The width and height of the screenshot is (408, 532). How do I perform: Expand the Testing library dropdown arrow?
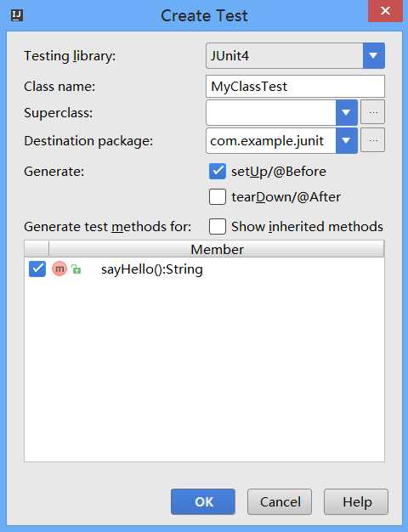[x=373, y=55]
